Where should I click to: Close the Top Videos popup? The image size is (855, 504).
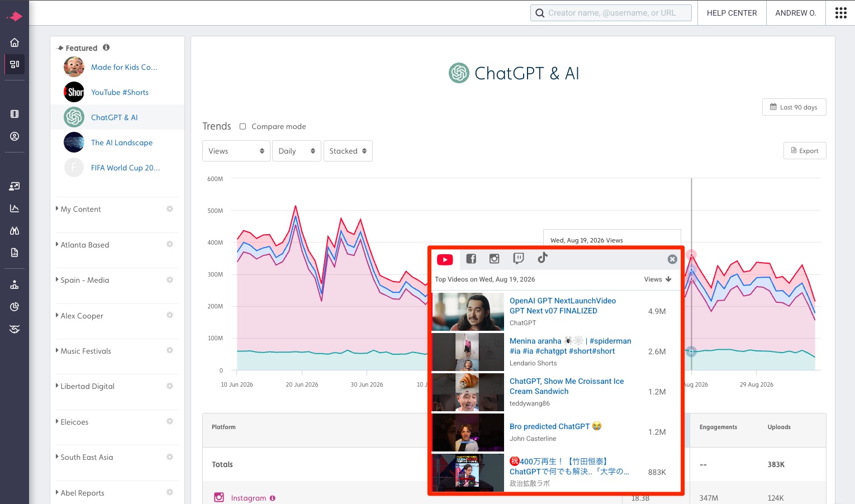point(672,259)
